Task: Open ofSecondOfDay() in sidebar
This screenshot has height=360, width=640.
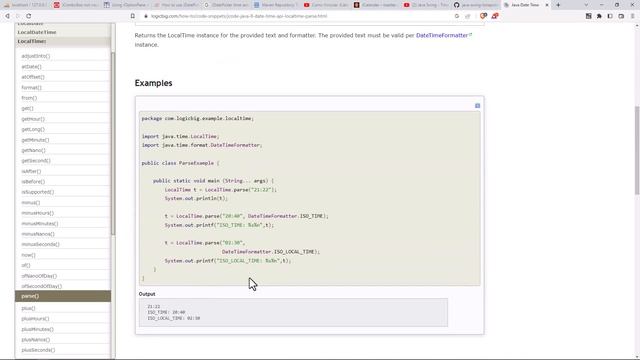Action: 42,286
